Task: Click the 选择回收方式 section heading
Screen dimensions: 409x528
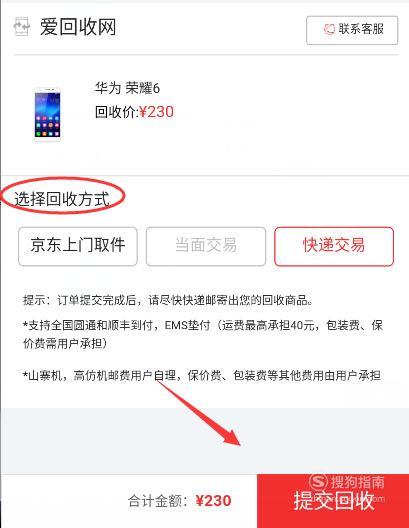Action: point(62,199)
